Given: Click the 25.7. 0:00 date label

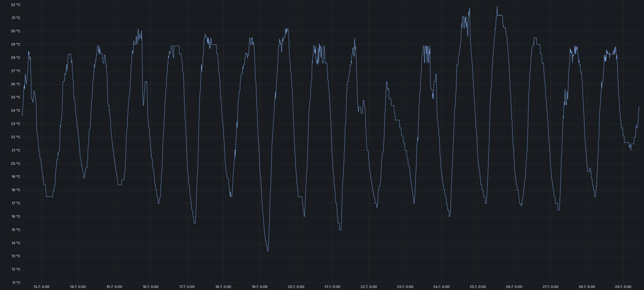Looking at the screenshot, I should point(478,287).
